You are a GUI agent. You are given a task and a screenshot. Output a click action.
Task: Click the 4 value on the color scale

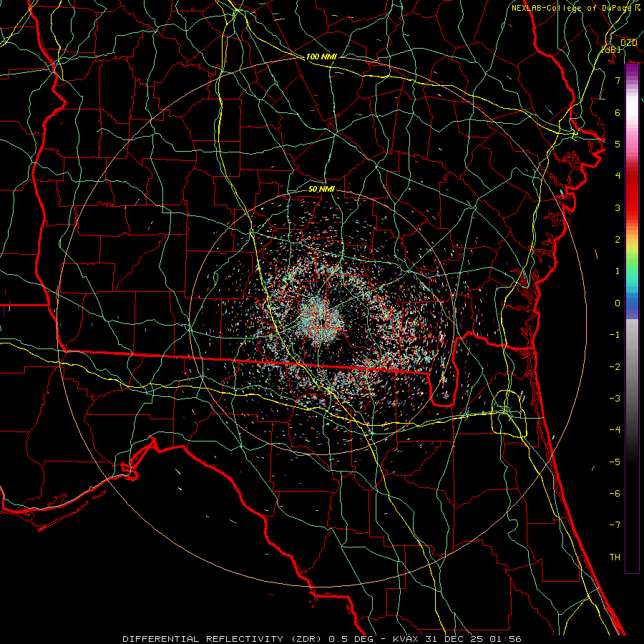coord(618,176)
